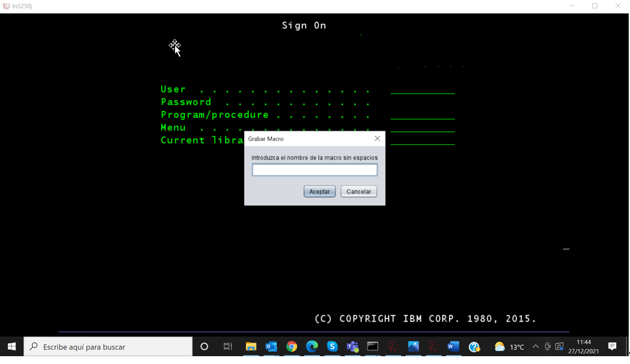Viewport: 630px width, 364px height.
Task: Open the Windows Start menu
Action: click(x=12, y=346)
